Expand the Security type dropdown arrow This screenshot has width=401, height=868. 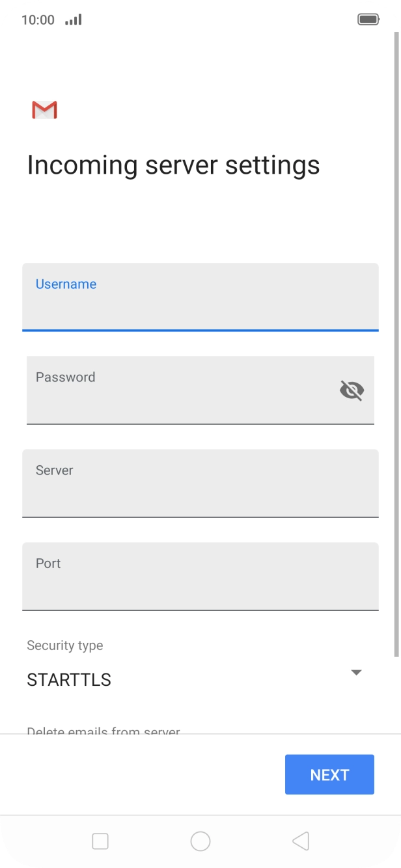[356, 672]
